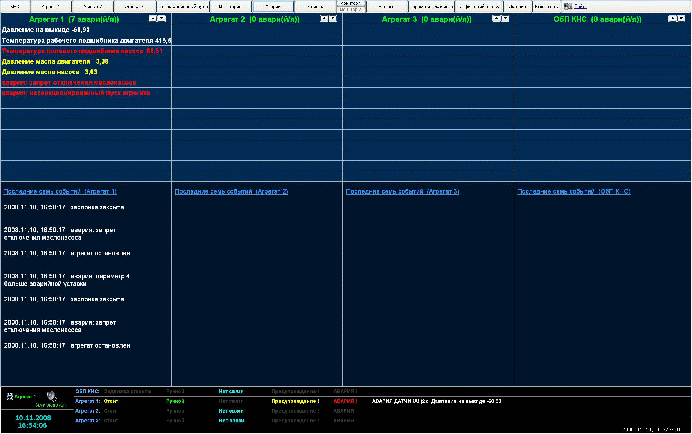Click 'Нет связи' status in Агрегат 2 row
The height and width of the screenshot is (434, 692).
point(231,411)
